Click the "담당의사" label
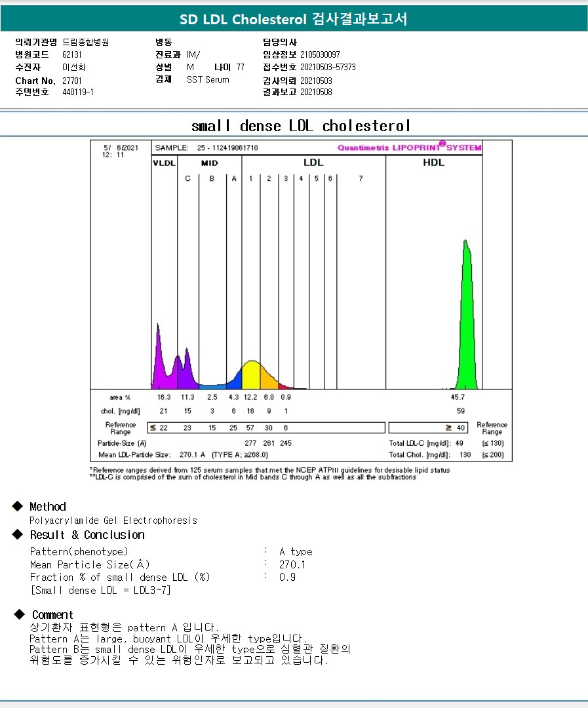This screenshot has width=588, height=708. click(279, 42)
